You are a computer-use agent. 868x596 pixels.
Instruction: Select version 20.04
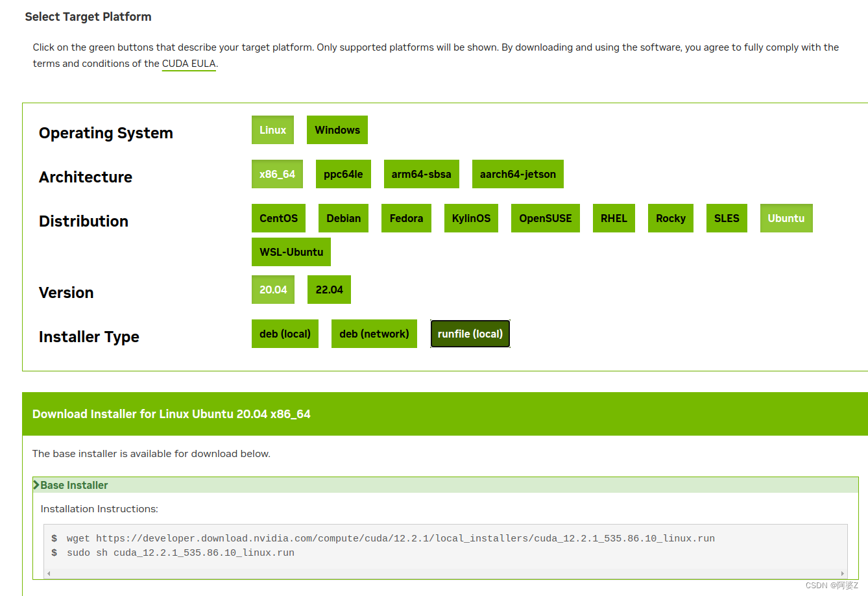273,290
